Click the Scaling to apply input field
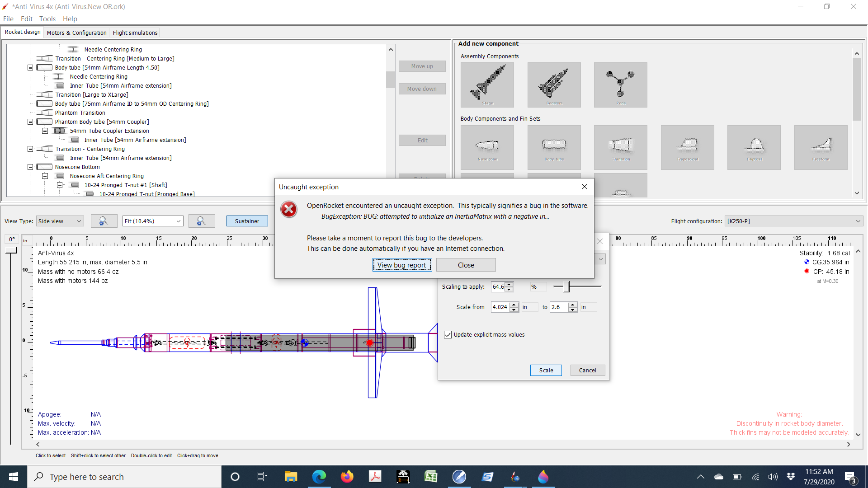Screen dimensions: 868x488 click(499, 286)
